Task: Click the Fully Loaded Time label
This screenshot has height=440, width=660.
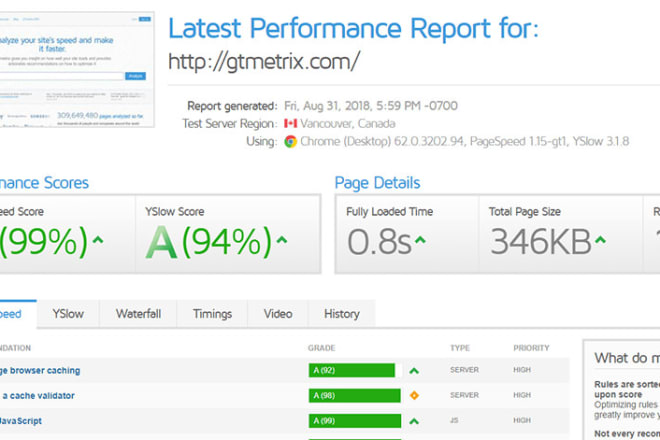Action: point(389,211)
